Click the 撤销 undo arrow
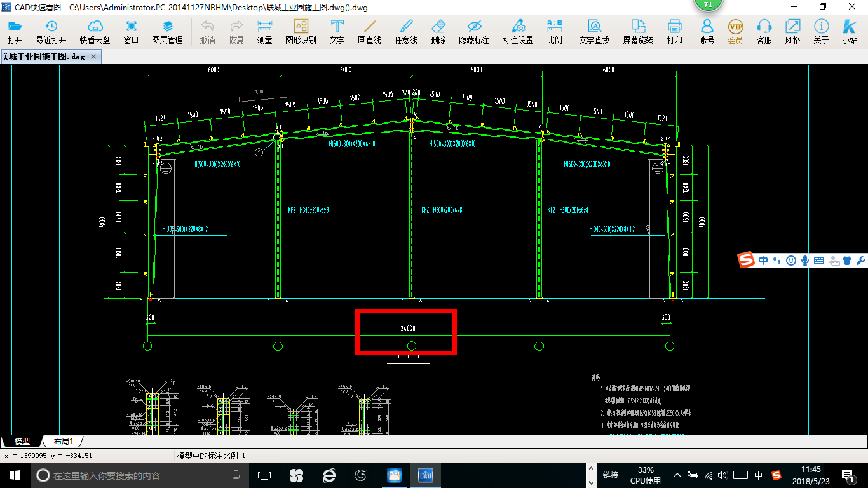868x488 pixels. pyautogui.click(x=207, y=31)
